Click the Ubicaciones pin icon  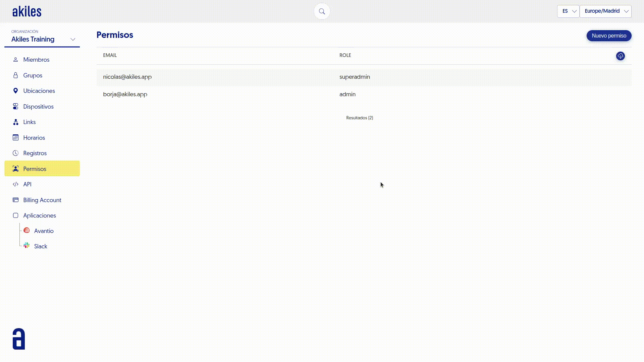pyautogui.click(x=15, y=91)
